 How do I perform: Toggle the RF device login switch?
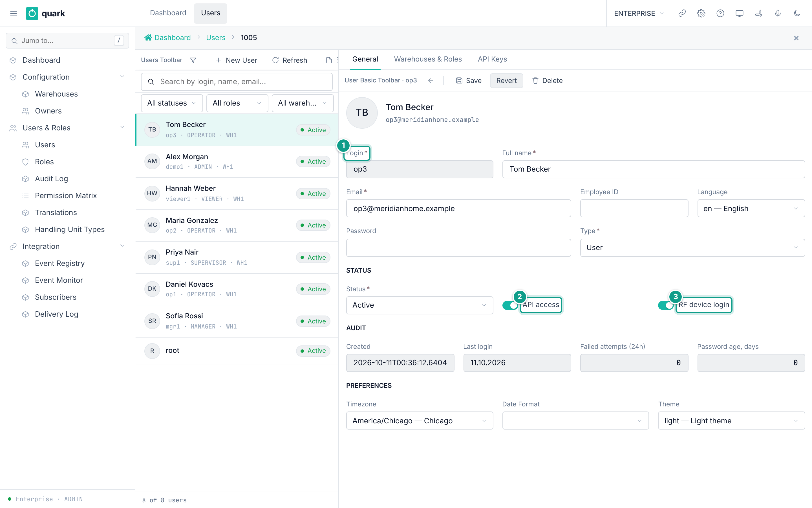pos(666,305)
